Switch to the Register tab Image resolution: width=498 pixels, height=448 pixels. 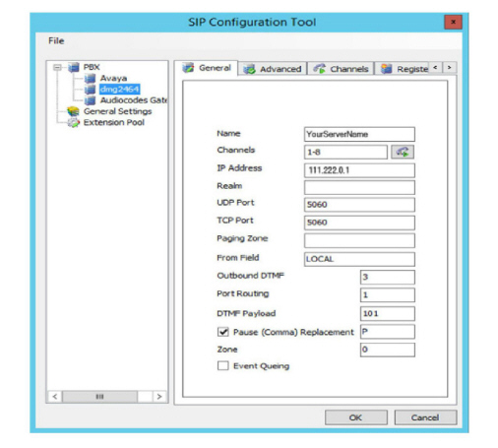coord(402,69)
